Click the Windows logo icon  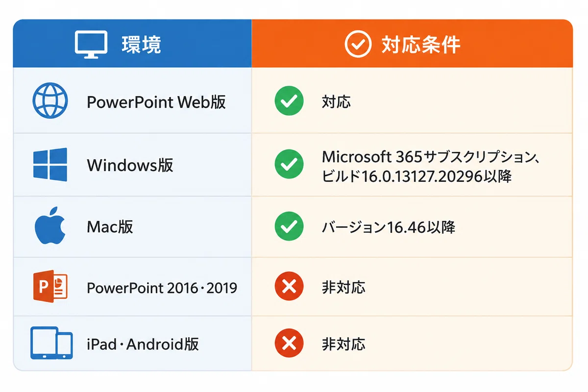click(x=49, y=165)
